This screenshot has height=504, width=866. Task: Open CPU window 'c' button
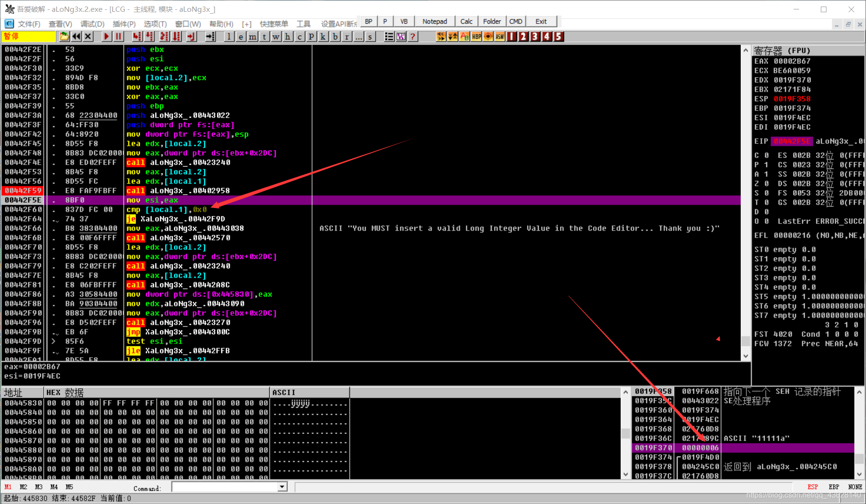[x=299, y=36]
